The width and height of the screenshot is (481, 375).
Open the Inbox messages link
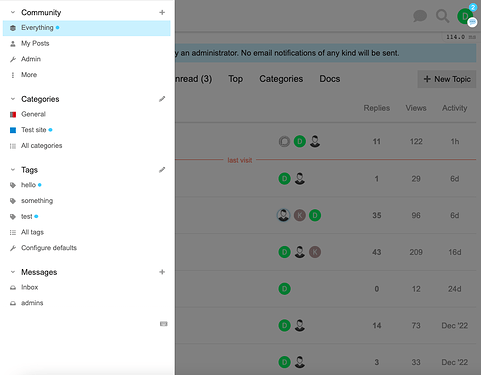click(30, 287)
